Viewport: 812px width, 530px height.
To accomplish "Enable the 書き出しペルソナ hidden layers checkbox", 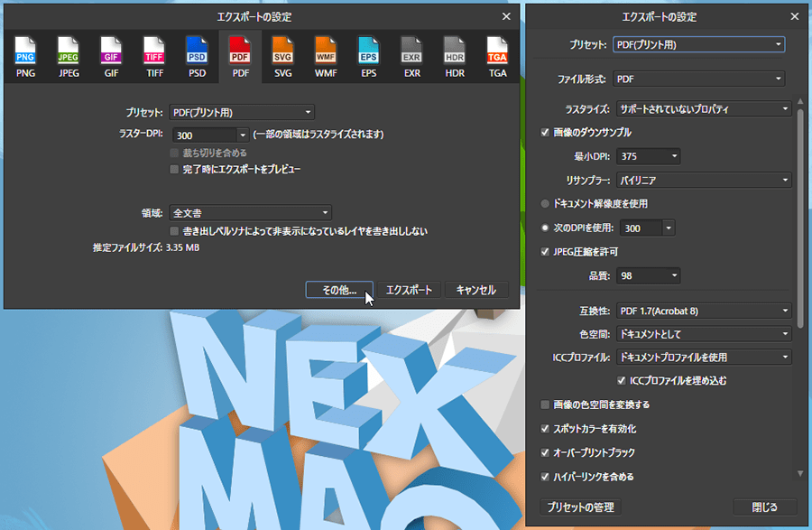I will [x=174, y=231].
